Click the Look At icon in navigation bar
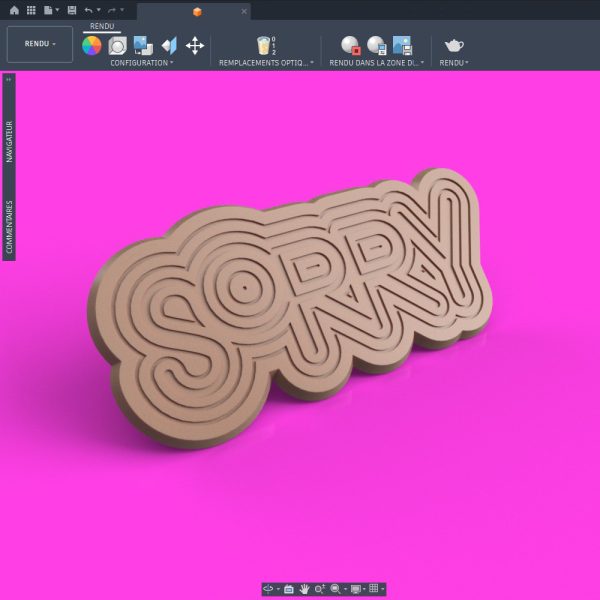600x600 pixels. pyautogui.click(x=289, y=589)
